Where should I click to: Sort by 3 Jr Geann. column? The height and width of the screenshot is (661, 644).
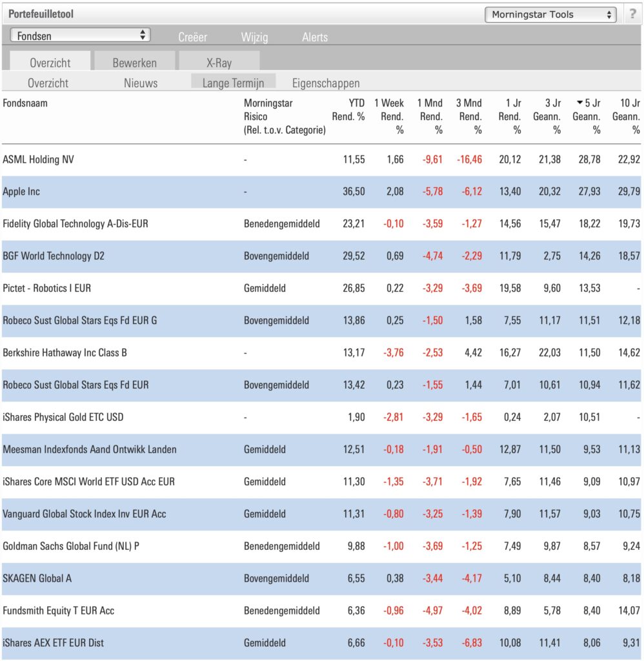coord(547,116)
